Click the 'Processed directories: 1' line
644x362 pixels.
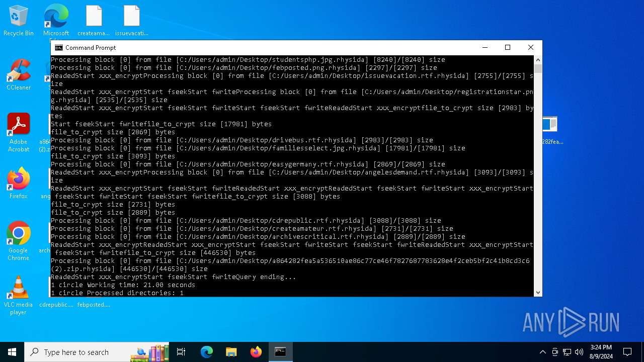(x=117, y=293)
